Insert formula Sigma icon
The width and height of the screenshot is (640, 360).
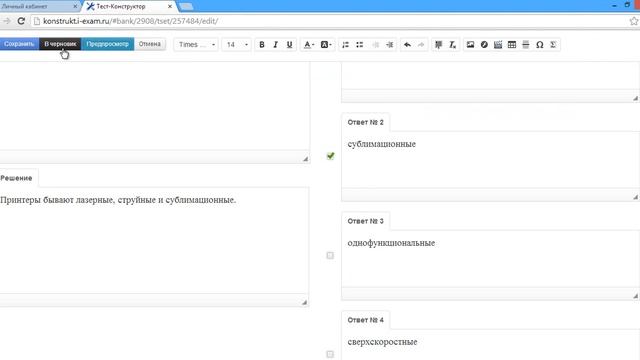click(x=553, y=44)
